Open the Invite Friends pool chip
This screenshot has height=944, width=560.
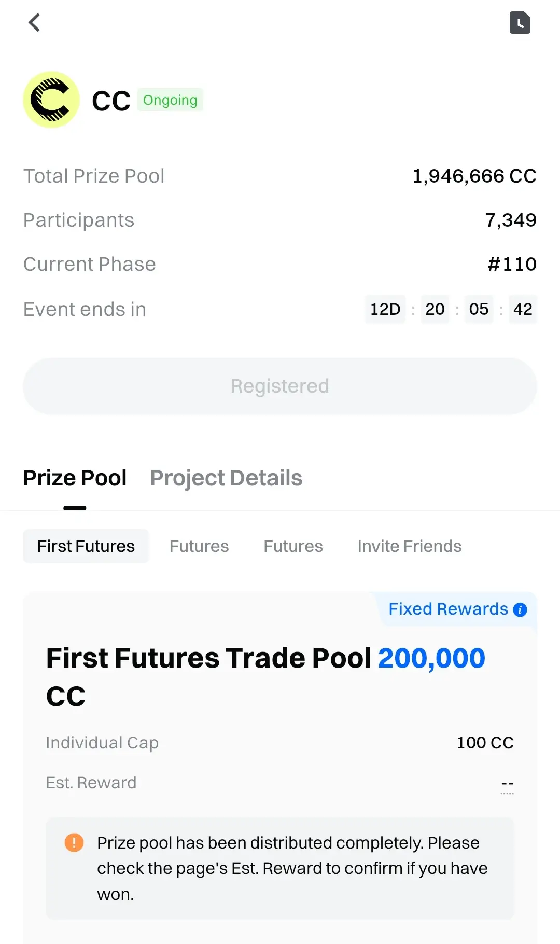tap(410, 546)
